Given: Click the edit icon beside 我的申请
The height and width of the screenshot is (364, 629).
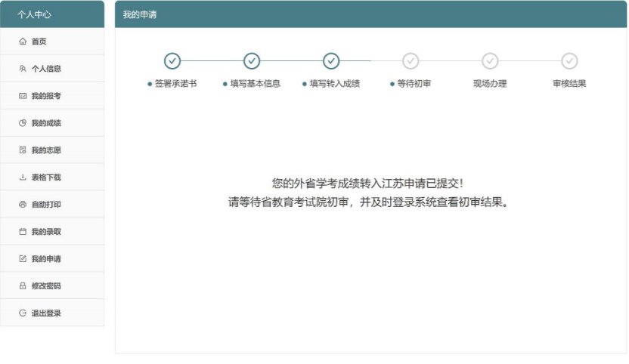Looking at the screenshot, I should coord(23,259).
